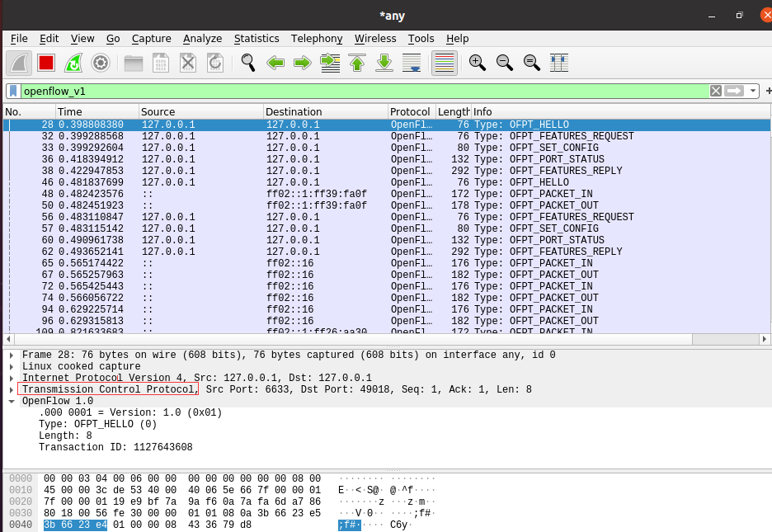772x532 pixels.
Task: Restart the current capture
Action: tap(73, 63)
